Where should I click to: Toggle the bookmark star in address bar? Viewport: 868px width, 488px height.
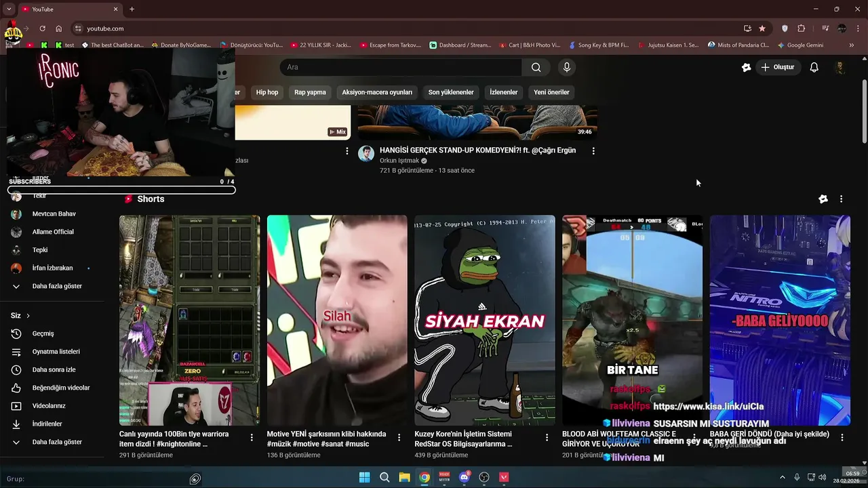click(x=762, y=28)
